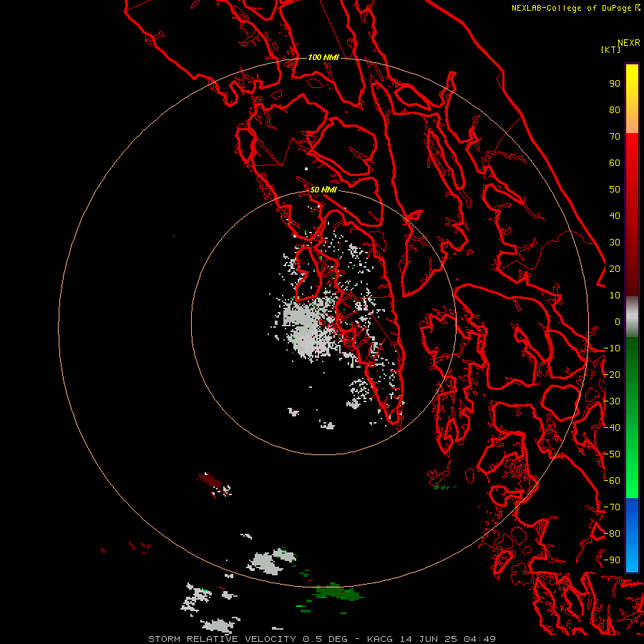
Task: Click the positive "40" tick label on color scale
Action: pos(615,216)
